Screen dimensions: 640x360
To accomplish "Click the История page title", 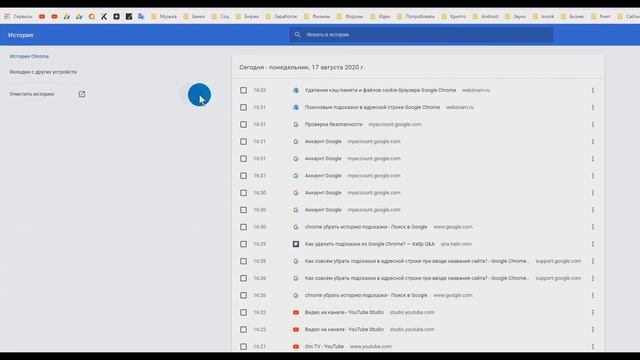I will (20, 35).
